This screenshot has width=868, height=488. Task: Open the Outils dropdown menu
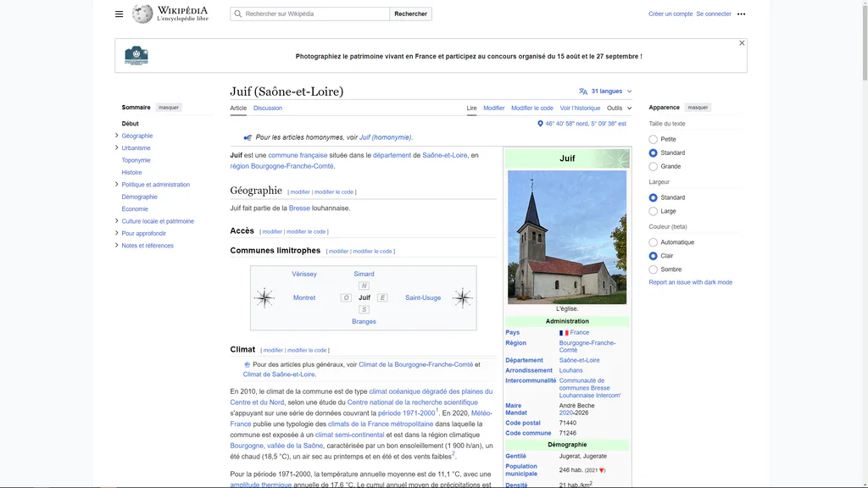[619, 108]
